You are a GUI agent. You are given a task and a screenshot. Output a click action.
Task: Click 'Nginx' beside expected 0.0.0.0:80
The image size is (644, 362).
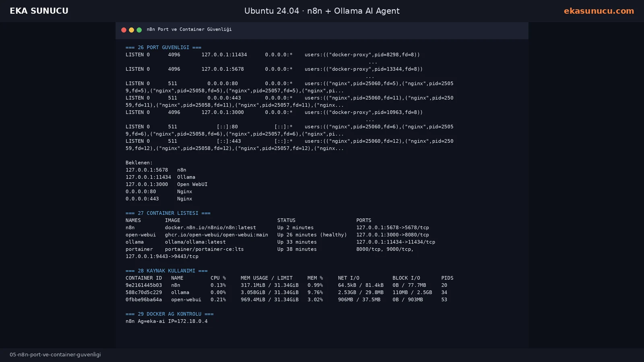(x=185, y=192)
